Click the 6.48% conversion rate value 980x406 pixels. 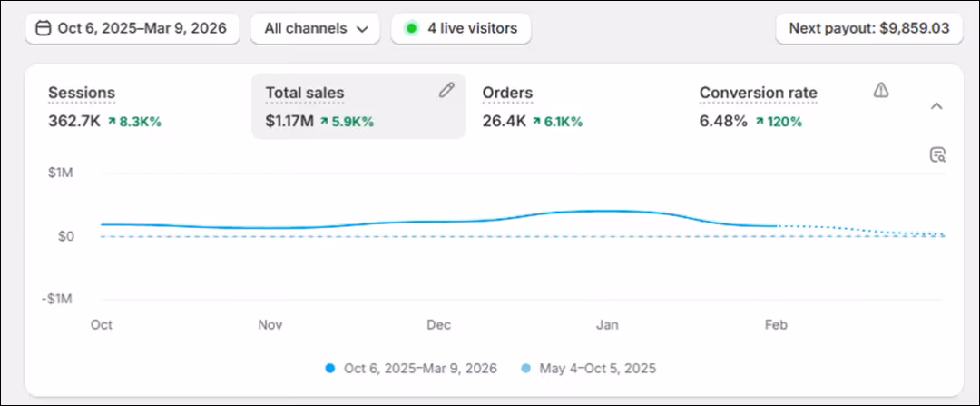pos(723,122)
